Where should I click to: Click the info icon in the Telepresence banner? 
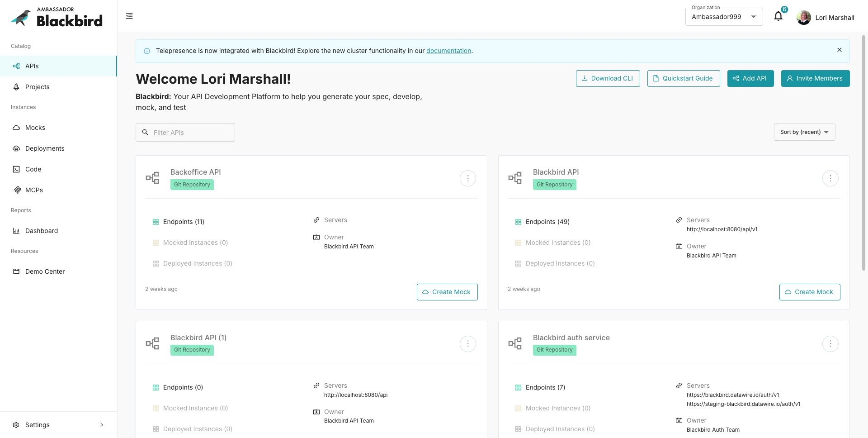pyautogui.click(x=147, y=51)
